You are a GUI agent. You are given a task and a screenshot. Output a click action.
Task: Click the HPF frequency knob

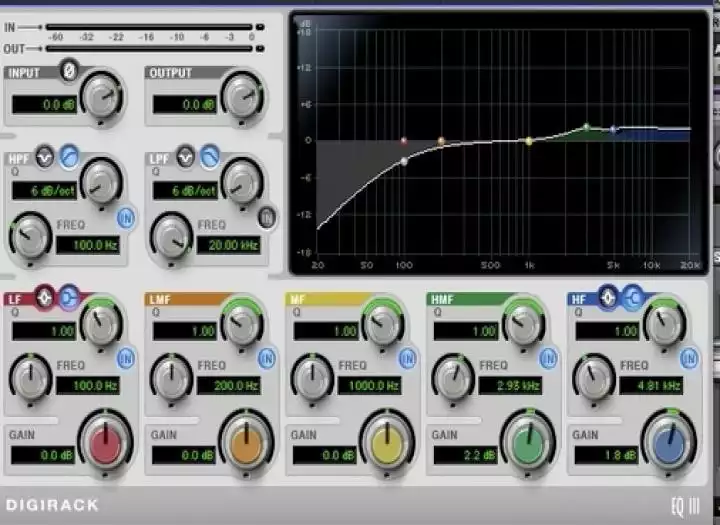click(30, 237)
